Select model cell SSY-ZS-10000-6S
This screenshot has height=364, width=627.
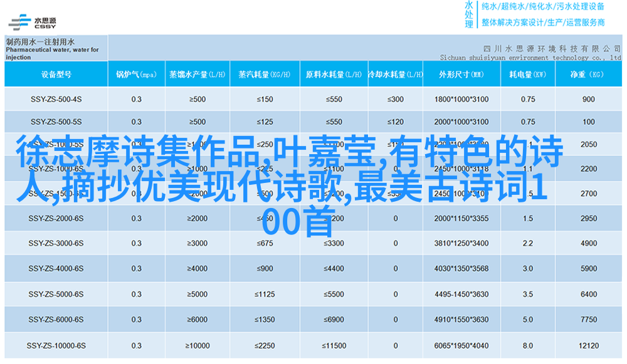(x=56, y=346)
